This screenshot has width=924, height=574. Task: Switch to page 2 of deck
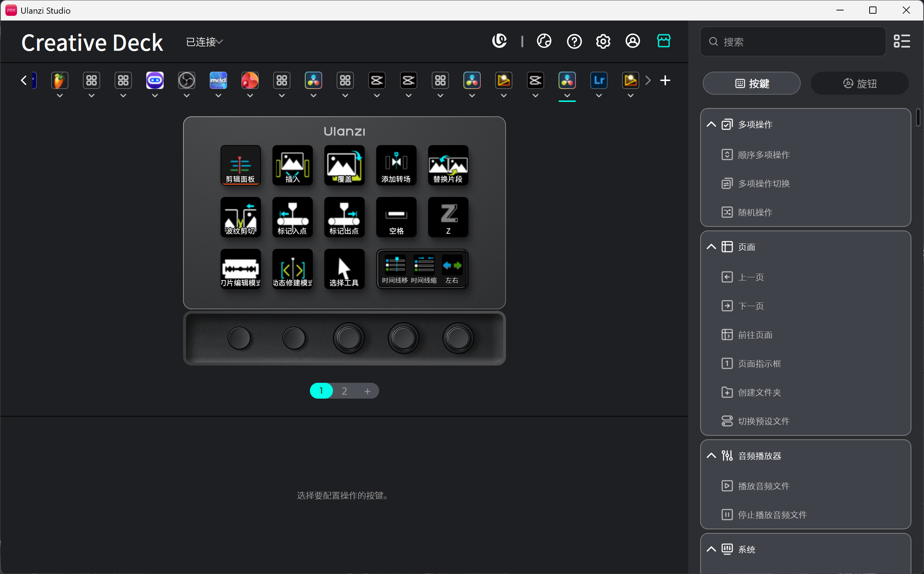coord(344,391)
